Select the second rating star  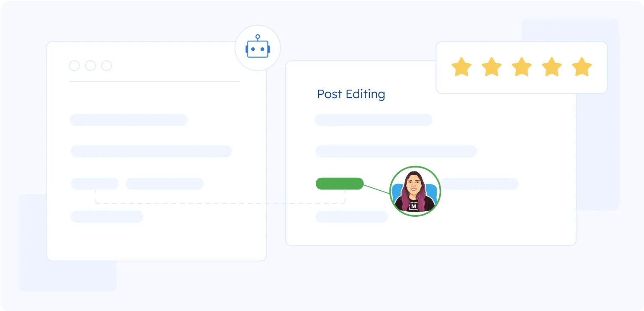[491, 67]
